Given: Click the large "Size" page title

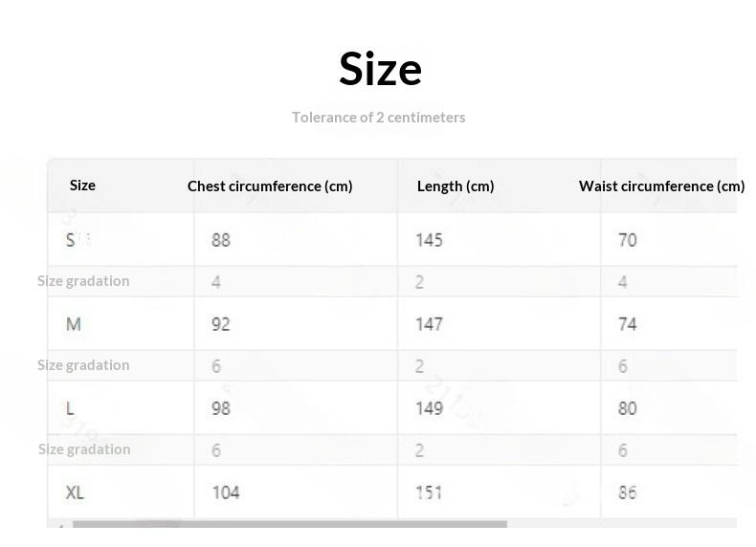Looking at the screenshot, I should pyautogui.click(x=380, y=69).
